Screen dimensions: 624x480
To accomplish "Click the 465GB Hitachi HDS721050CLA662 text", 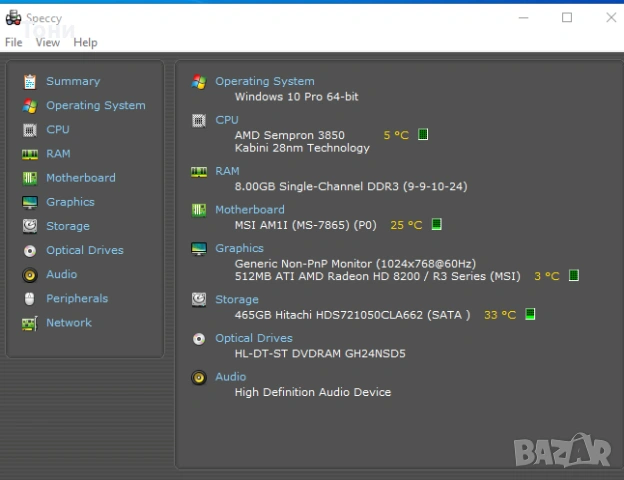I will coord(353,315).
